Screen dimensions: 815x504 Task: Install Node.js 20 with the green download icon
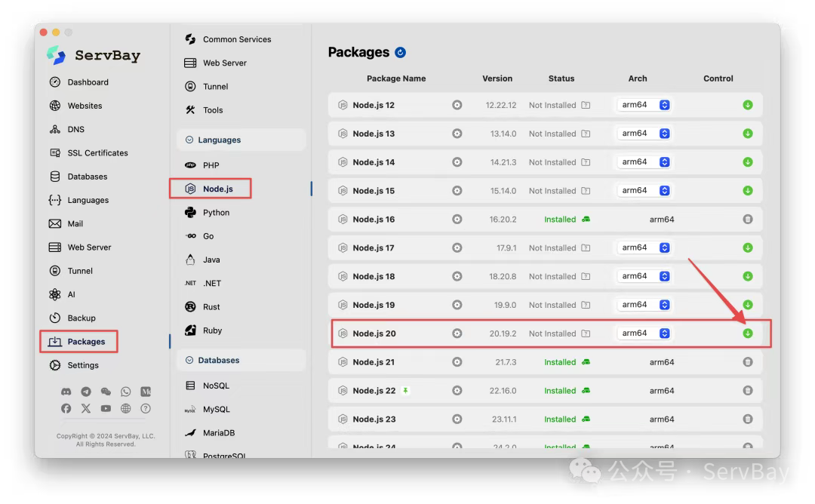click(x=747, y=333)
